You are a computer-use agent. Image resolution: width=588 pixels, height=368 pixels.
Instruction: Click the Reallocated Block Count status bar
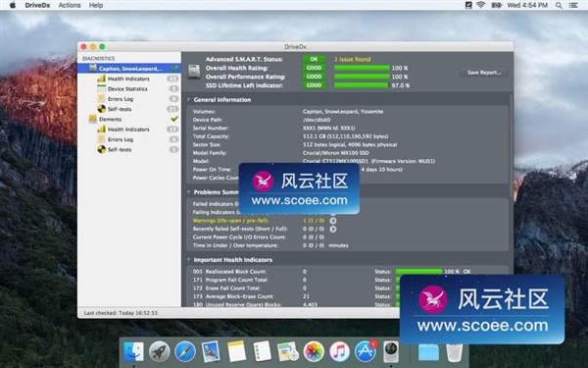[x=418, y=272]
